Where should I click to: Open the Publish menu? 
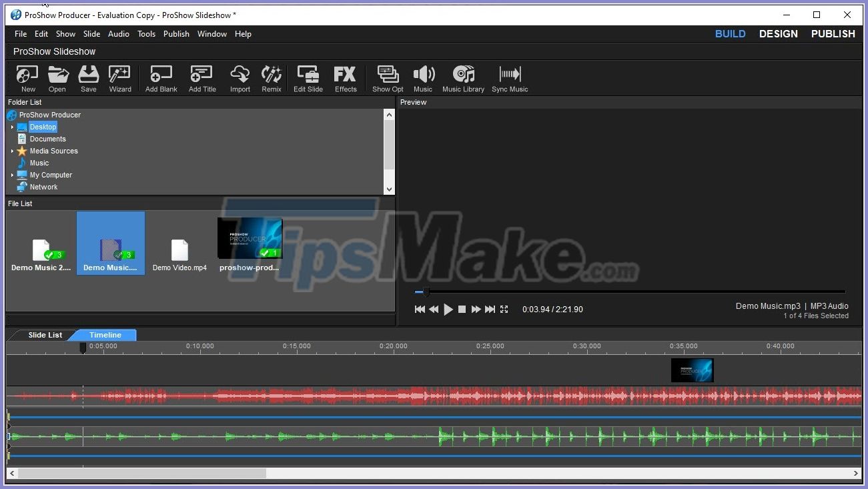coord(175,33)
